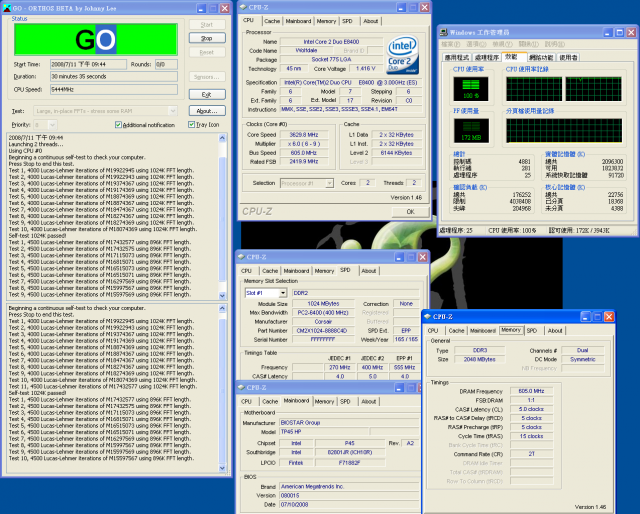Image resolution: width=640 pixels, height=514 pixels.
Task: Select SPD tab in CPU-Z Mainboard window
Action: click(x=345, y=402)
